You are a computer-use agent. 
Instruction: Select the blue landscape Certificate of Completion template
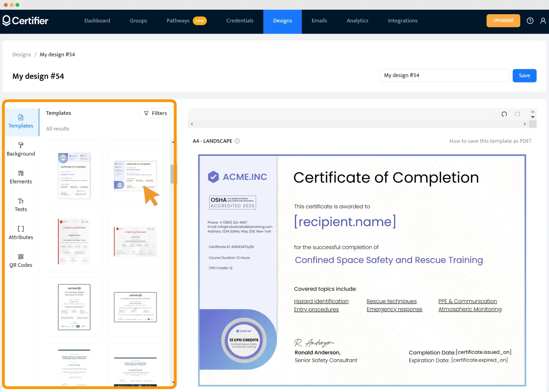coord(135,176)
